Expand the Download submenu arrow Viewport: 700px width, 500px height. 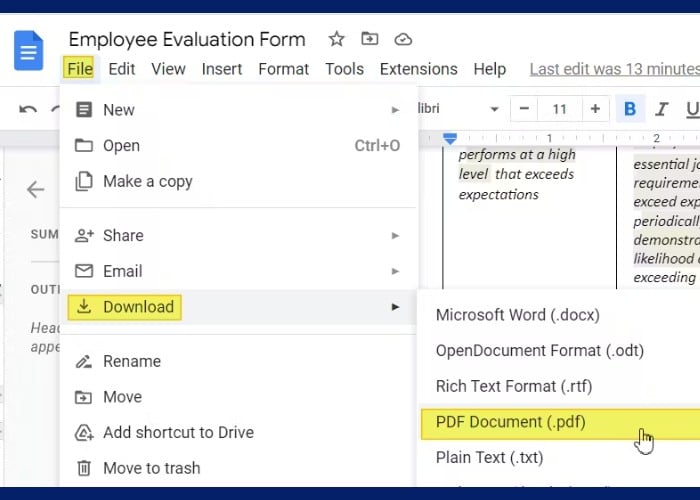pyautogui.click(x=395, y=307)
